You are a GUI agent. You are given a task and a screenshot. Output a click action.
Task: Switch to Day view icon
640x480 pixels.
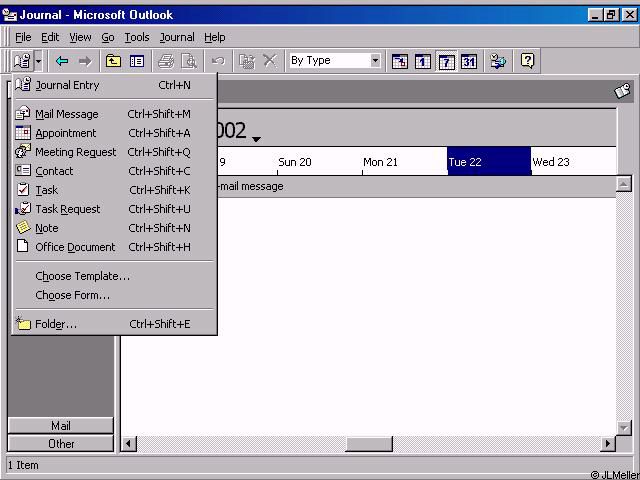422,62
